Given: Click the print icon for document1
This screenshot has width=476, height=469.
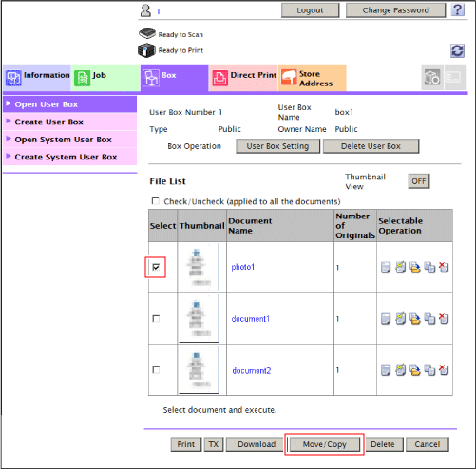Looking at the screenshot, I should [386, 319].
